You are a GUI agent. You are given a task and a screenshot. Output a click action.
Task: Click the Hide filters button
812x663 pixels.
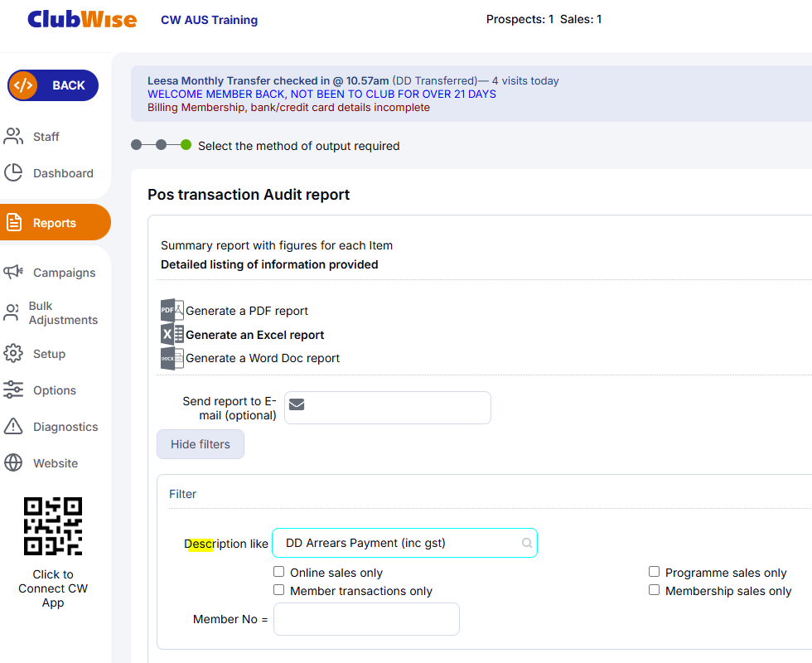coord(201,444)
